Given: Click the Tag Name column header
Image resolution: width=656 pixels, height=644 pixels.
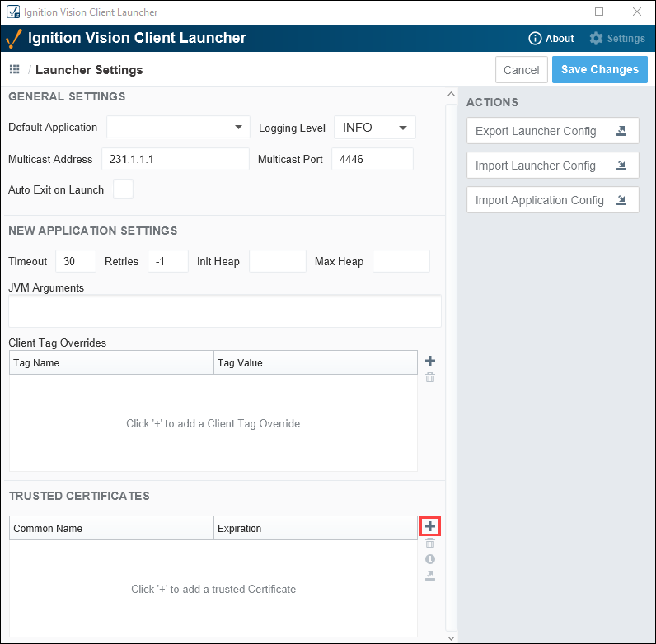Looking at the screenshot, I should (x=111, y=362).
